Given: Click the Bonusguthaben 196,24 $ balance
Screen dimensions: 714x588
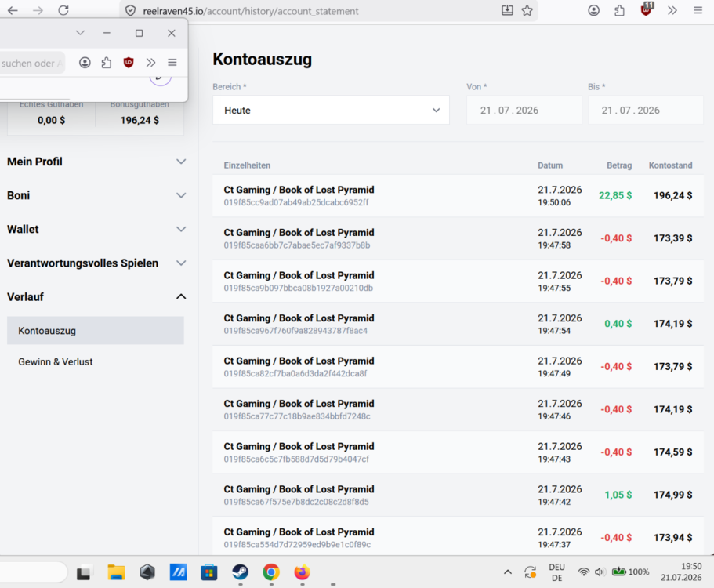Looking at the screenshot, I should pos(140,120).
